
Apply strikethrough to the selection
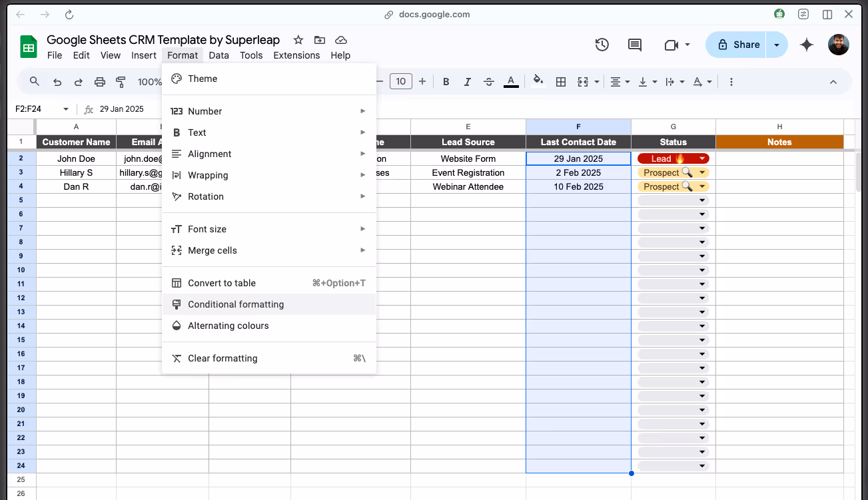click(x=489, y=82)
